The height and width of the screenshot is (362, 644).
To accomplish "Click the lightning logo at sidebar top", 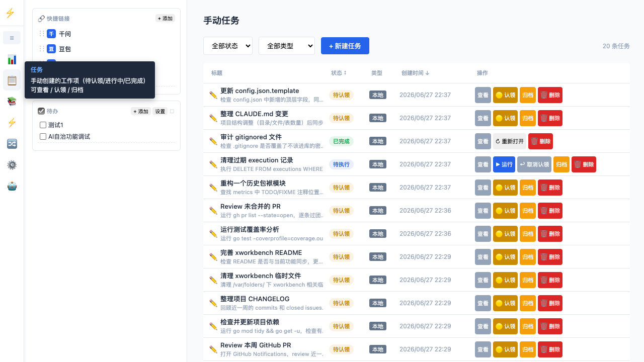I will (x=10, y=13).
